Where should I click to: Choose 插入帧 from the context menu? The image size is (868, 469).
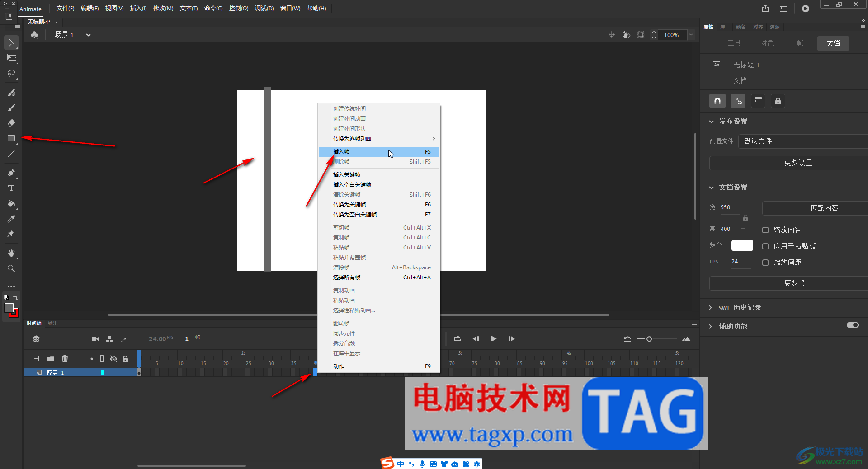pos(379,152)
